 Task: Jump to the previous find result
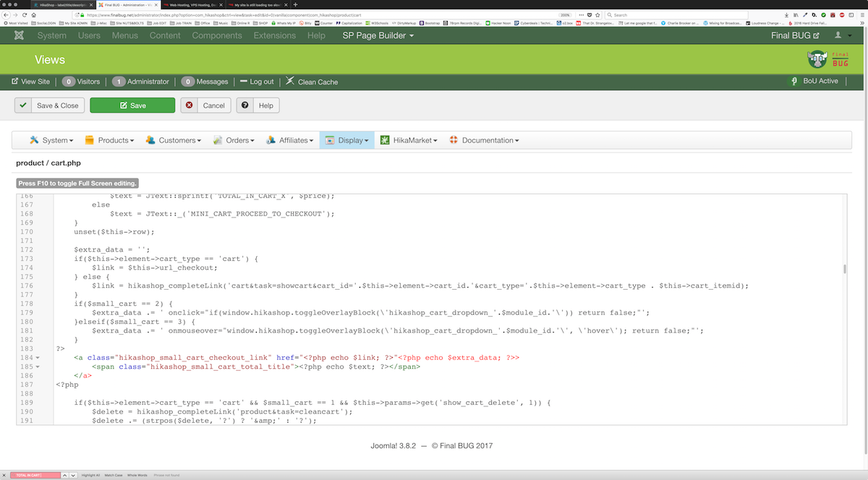[x=64, y=475]
